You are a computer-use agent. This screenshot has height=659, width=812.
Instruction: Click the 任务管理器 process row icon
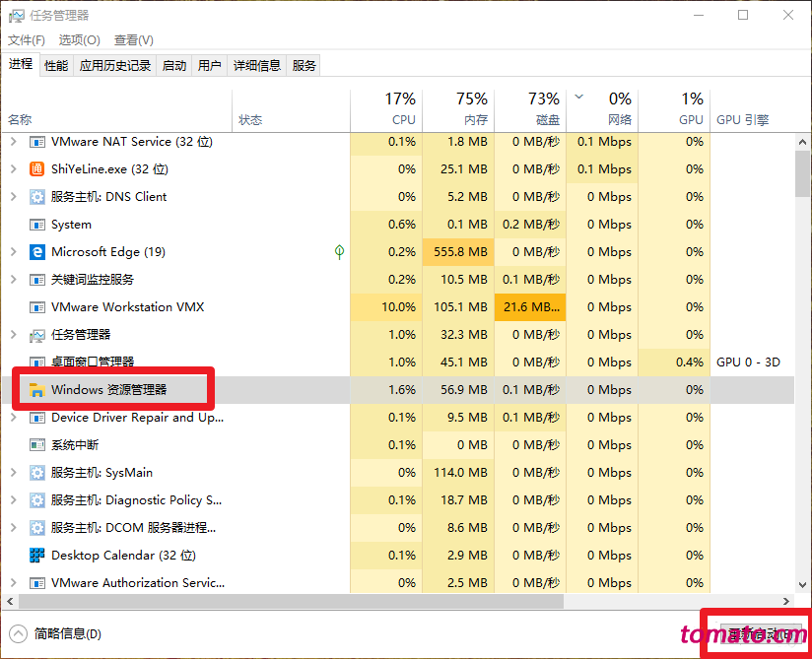click(36, 335)
